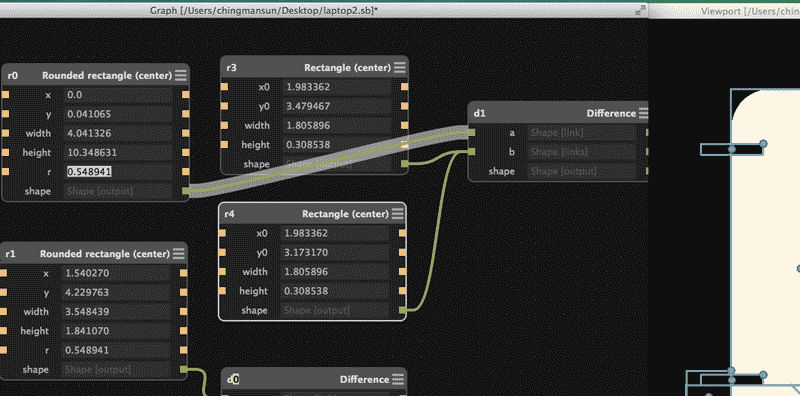Click the r4 node name label
Viewport: 800px width, 396px height.
click(x=230, y=214)
